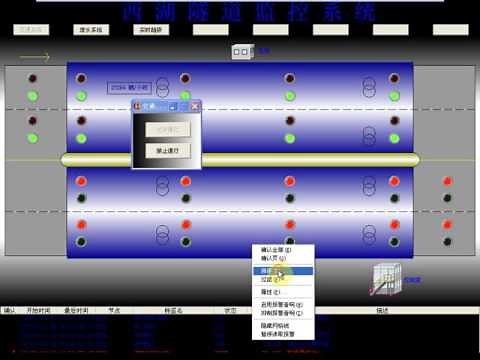The width and height of the screenshot is (480, 360).
Task: Click green signal at left entrance, top lane
Action: click(x=32, y=96)
